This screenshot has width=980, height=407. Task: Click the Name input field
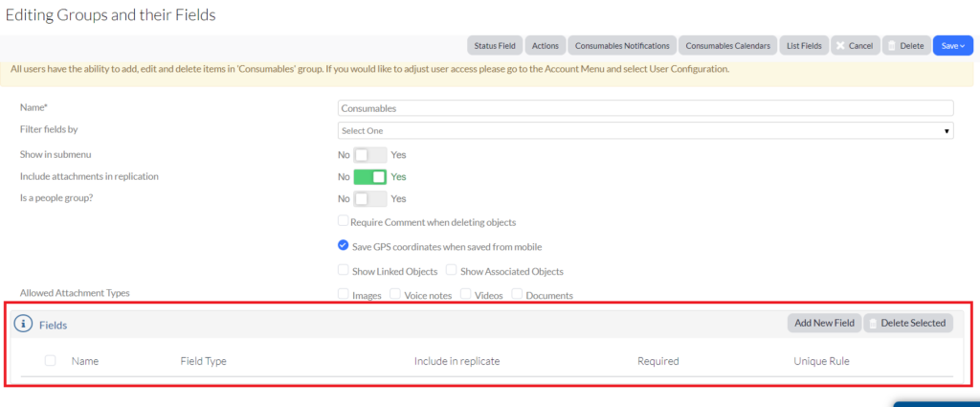(646, 108)
